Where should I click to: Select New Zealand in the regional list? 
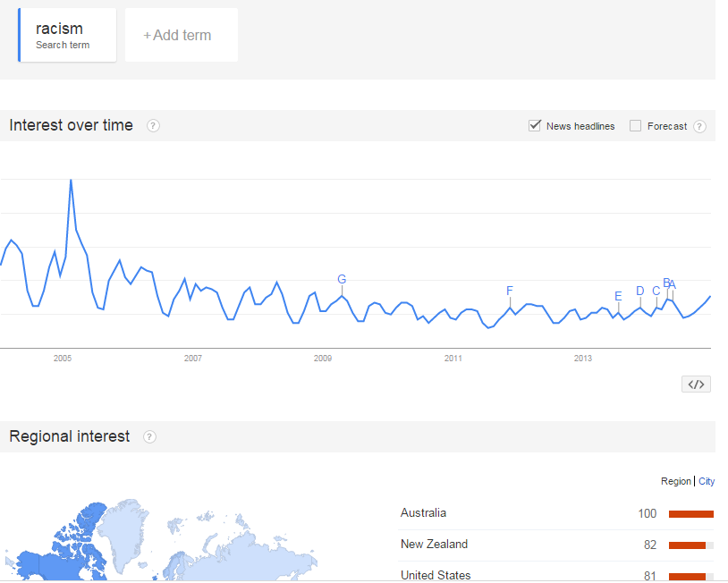click(434, 545)
